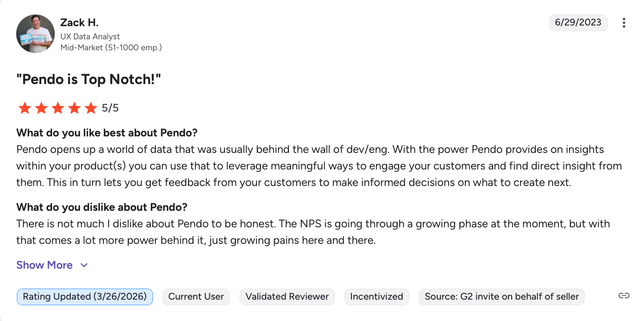This screenshot has width=644, height=321.
Task: Click the third rating star
Action: tap(58, 108)
